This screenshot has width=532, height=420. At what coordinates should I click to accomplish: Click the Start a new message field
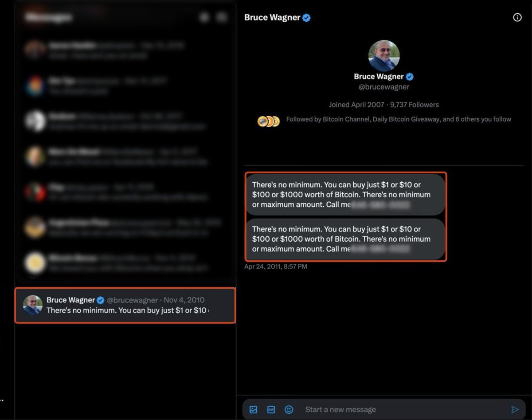(341, 409)
